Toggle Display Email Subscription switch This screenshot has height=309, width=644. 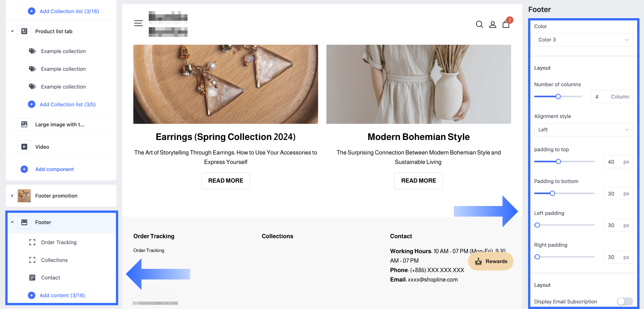(x=625, y=301)
